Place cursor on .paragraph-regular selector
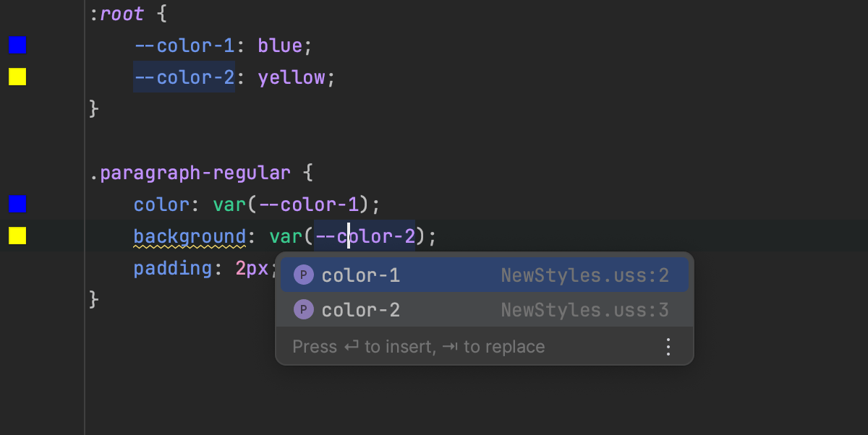Viewport: 868px width, 435px height. point(190,173)
